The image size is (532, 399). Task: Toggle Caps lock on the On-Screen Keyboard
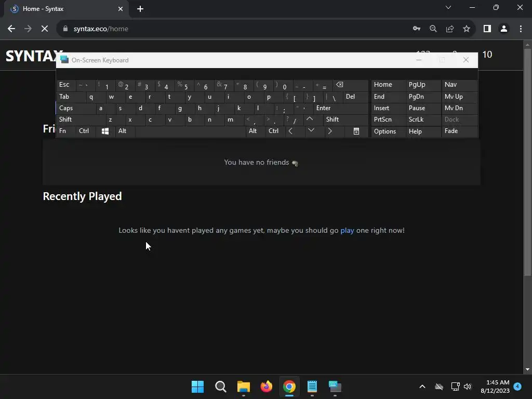pos(76,108)
